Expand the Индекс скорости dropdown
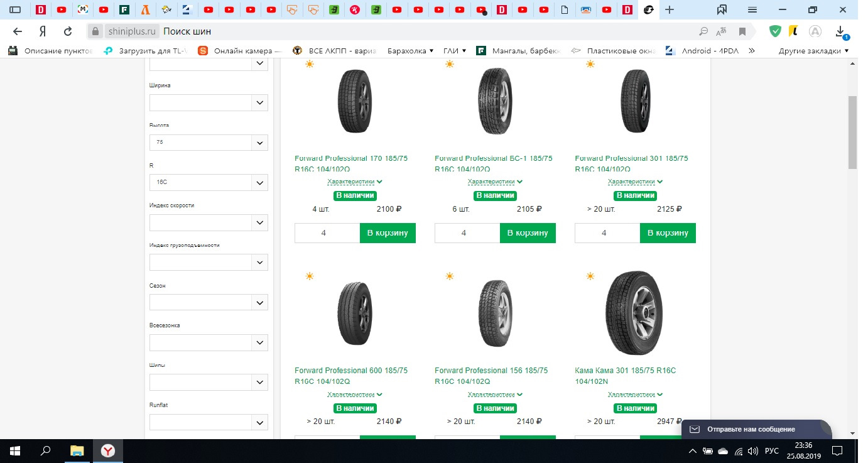Viewport: 868px width, 463px height. 209,223
